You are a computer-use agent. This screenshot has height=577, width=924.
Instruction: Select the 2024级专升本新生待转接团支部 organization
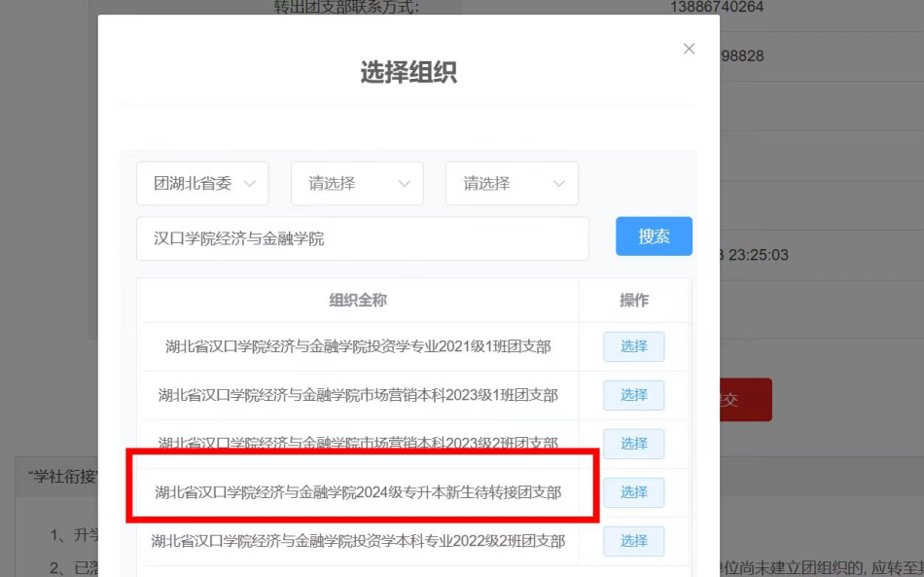633,493
